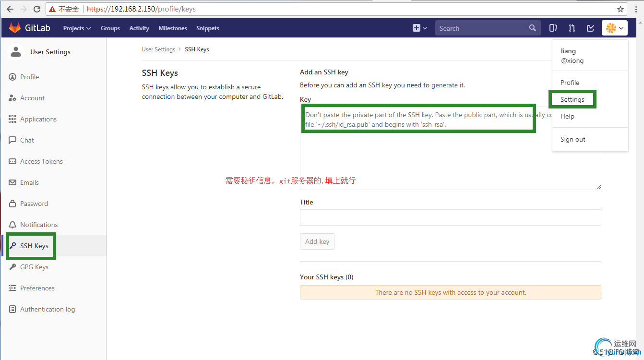Click the Authentication log icon

tap(12, 309)
